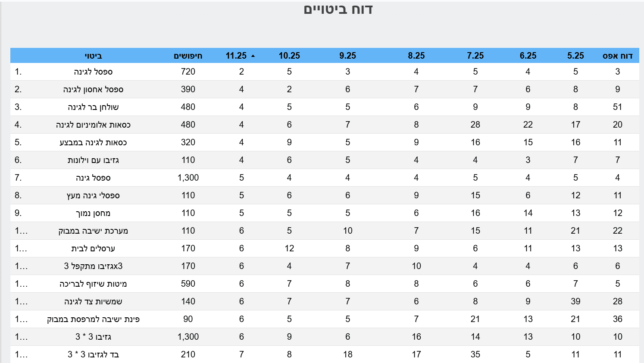Click the 10.25 column header
The height and width of the screenshot is (363, 644).
tap(289, 56)
